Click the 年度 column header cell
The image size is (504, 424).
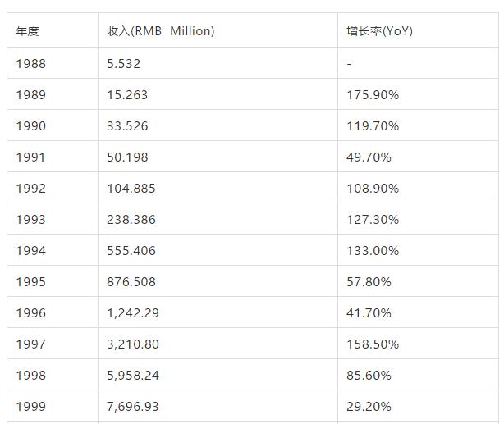pyautogui.click(x=53, y=30)
